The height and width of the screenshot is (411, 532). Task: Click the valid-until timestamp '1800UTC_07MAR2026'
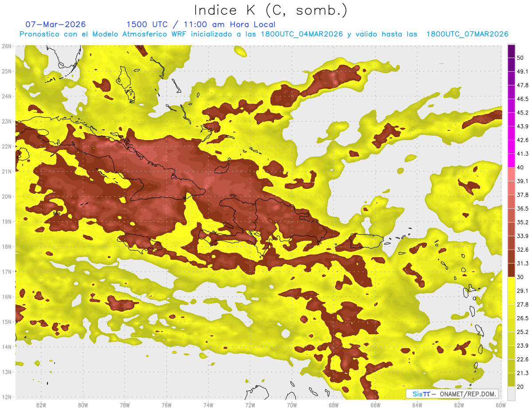click(x=467, y=34)
